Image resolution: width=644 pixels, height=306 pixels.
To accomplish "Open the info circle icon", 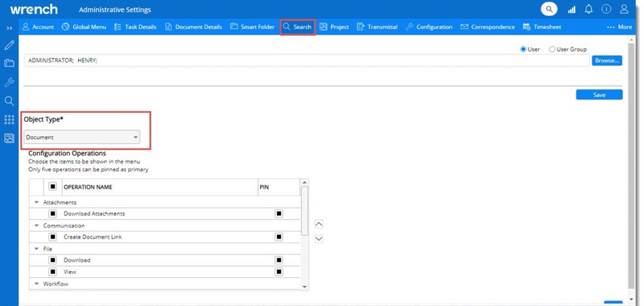I will pos(606,10).
